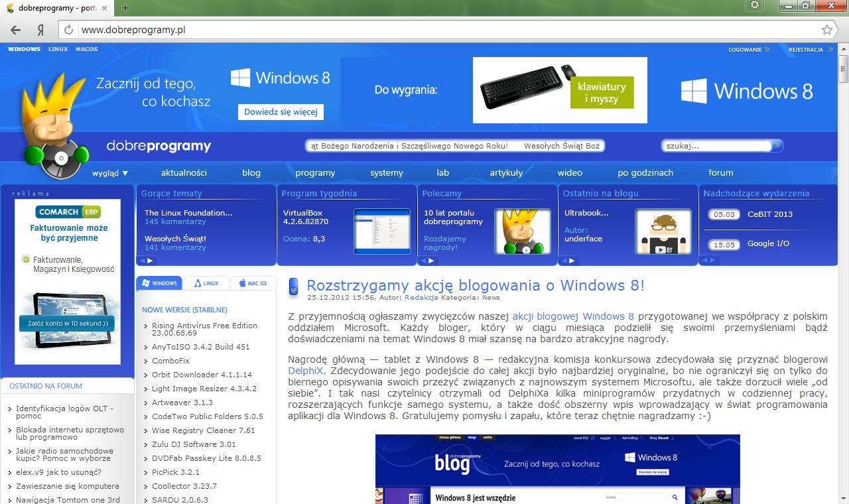Image resolution: width=849 pixels, height=504 pixels.
Task: Open Rising Antivirus Free Edition entry
Action: click(x=204, y=330)
